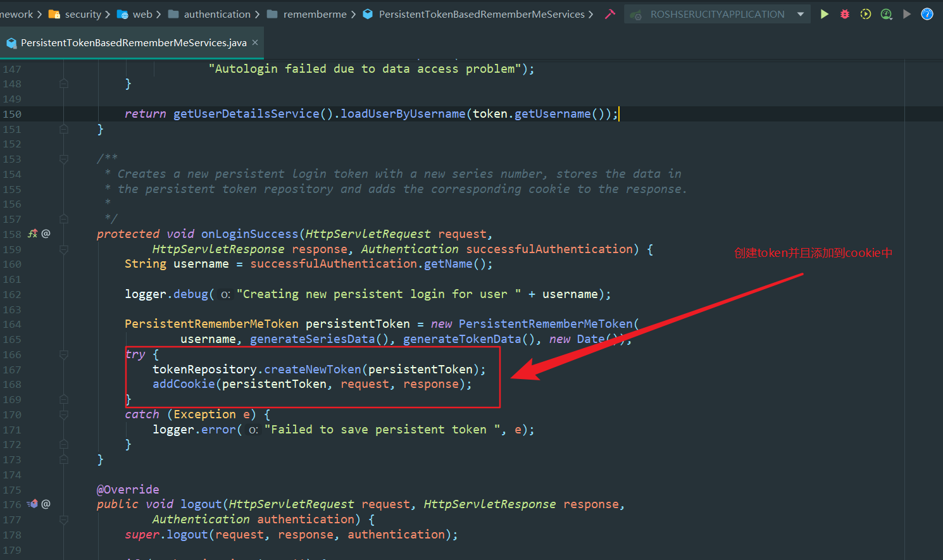Click logger.debug on line 162
This screenshot has width=943, height=560.
click(166, 294)
